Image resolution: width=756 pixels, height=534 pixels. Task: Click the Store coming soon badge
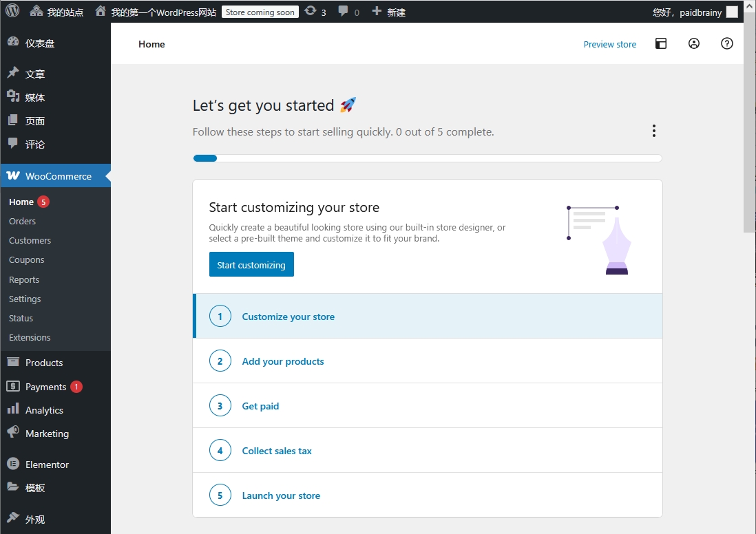[x=260, y=12]
